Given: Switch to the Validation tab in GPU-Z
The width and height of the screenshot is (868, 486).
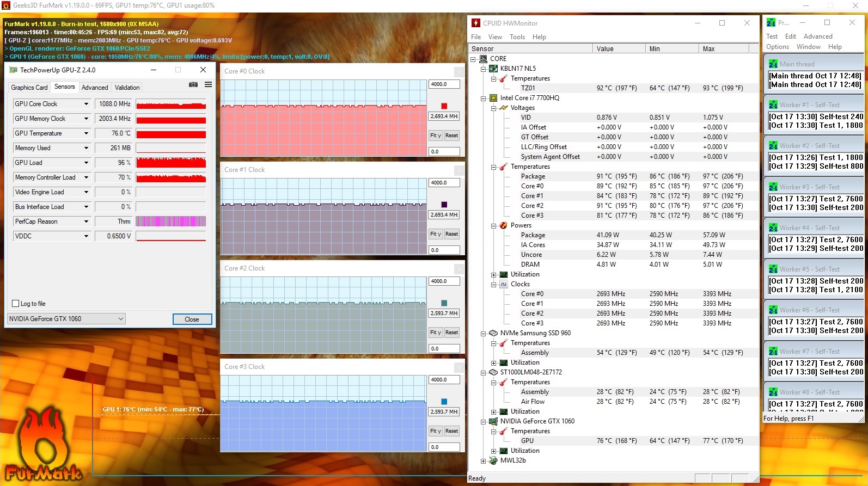Looking at the screenshot, I should point(127,88).
